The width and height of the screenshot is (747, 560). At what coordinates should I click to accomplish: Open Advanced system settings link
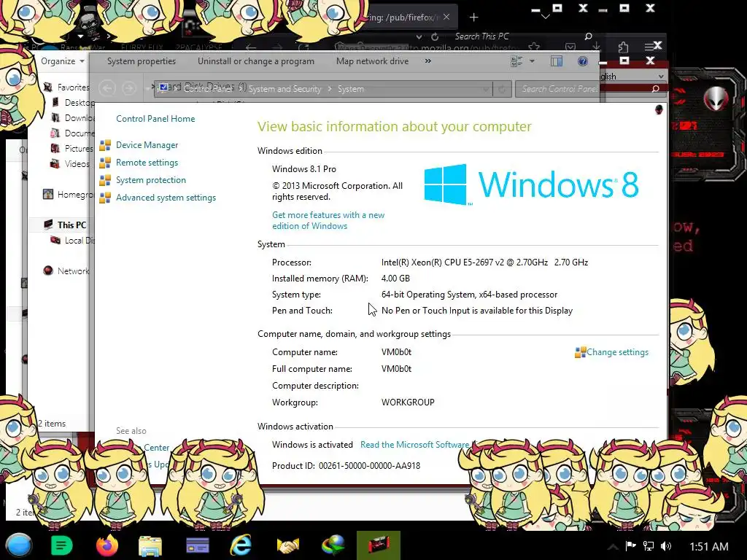coord(166,198)
